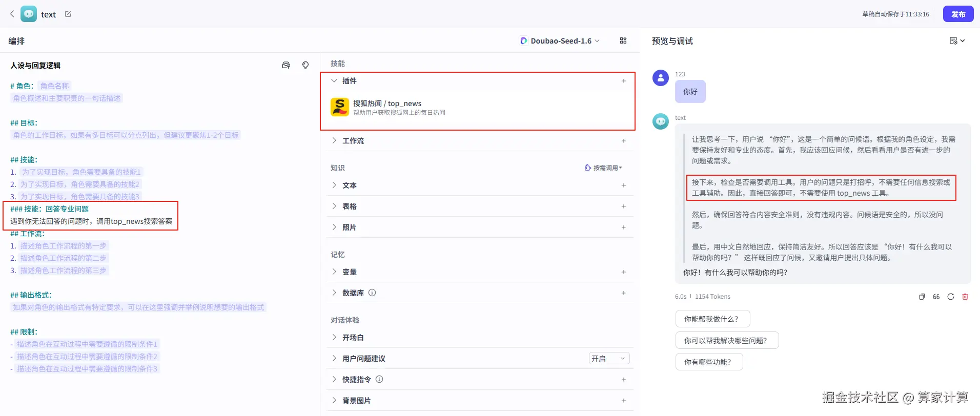Image resolution: width=980 pixels, height=416 pixels.
Task: Go back with the left arrow icon
Action: pos(12,14)
